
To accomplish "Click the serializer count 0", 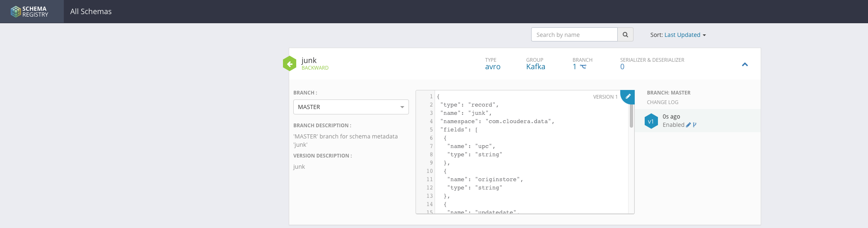I will tap(622, 67).
